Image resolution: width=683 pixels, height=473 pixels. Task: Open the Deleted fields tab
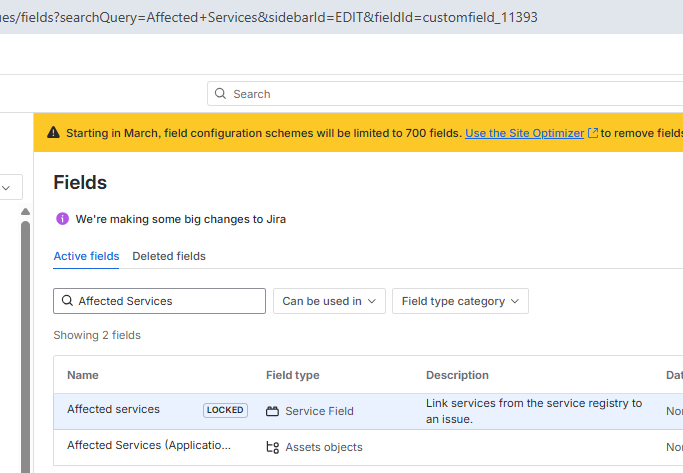coord(169,256)
